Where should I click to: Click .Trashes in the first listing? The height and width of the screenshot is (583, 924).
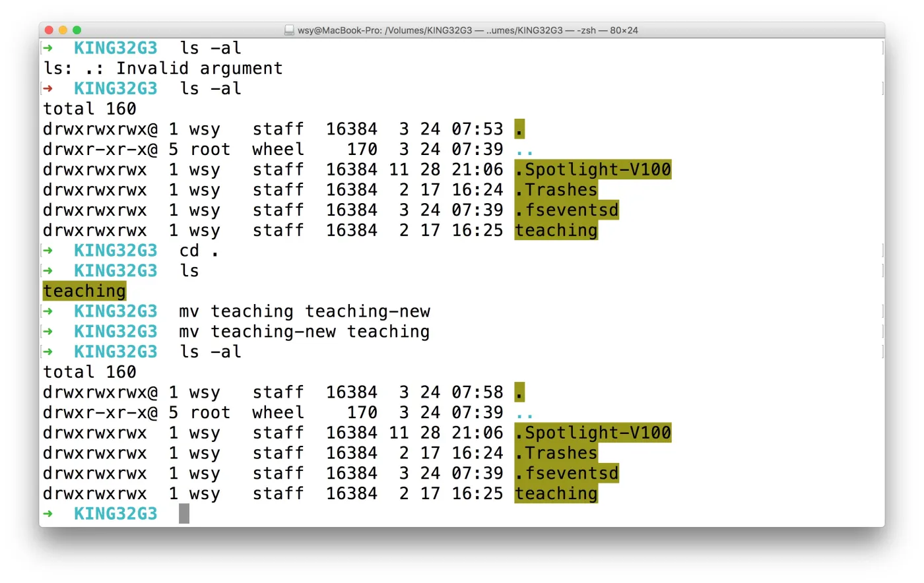click(556, 190)
